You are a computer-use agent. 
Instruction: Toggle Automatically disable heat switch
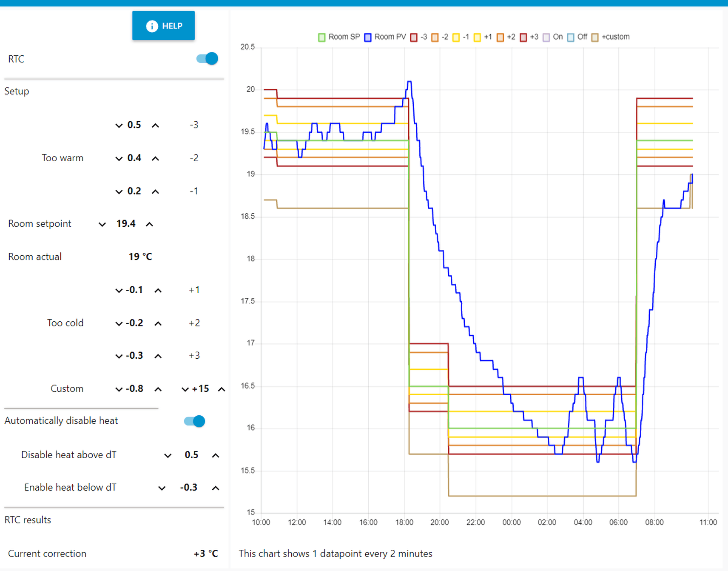(194, 421)
